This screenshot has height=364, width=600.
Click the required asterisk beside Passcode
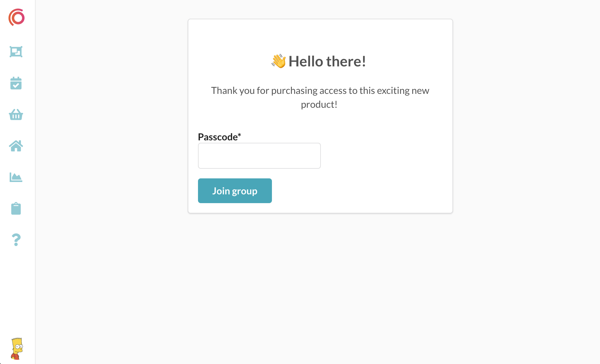239,135
